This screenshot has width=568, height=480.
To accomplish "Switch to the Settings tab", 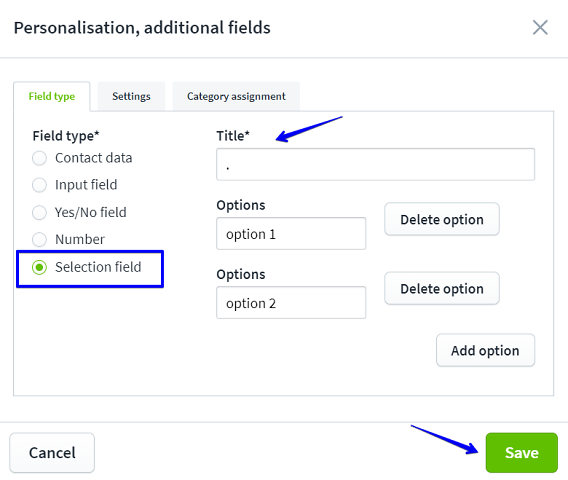I will pyautogui.click(x=131, y=96).
